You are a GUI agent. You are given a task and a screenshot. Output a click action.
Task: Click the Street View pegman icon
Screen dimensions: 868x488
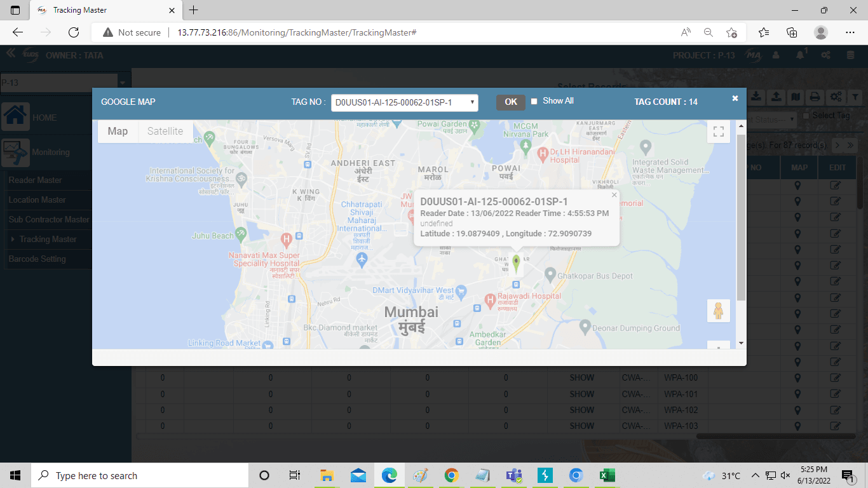pyautogui.click(x=718, y=311)
